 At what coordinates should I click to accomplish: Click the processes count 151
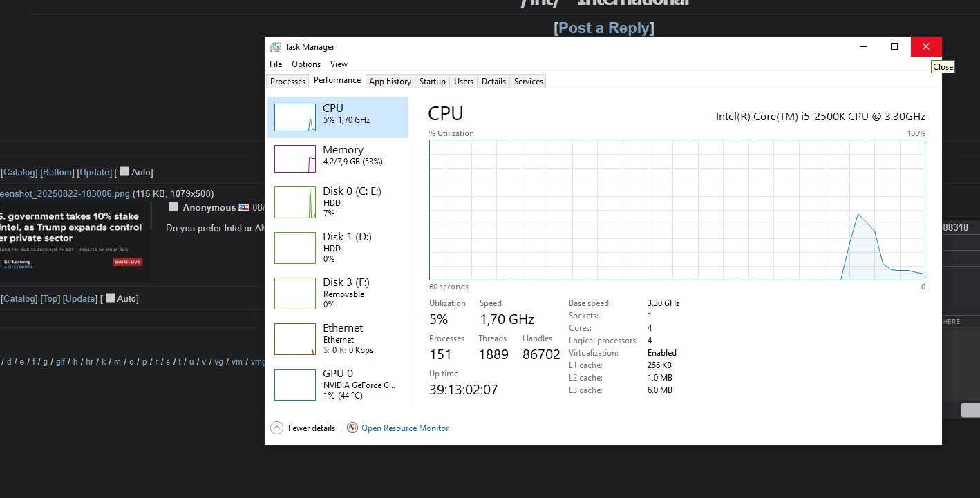coord(440,354)
